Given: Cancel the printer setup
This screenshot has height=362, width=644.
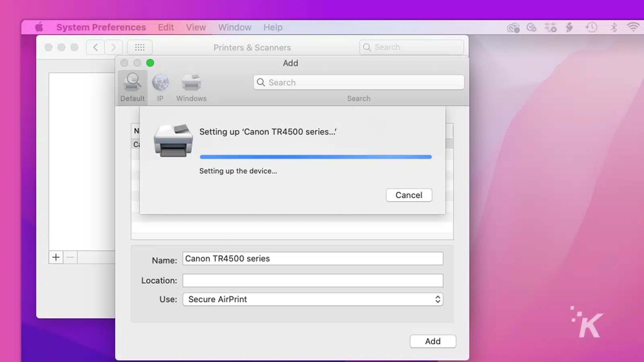Looking at the screenshot, I should pyautogui.click(x=409, y=195).
